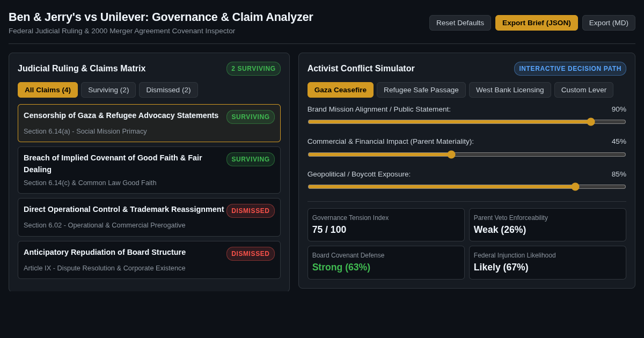
Task: Switch to the Surviving (2) tab
Action: coord(108,90)
